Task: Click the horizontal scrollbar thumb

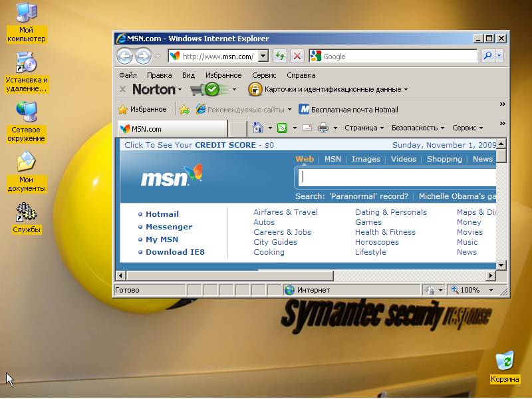Action: [x=230, y=276]
